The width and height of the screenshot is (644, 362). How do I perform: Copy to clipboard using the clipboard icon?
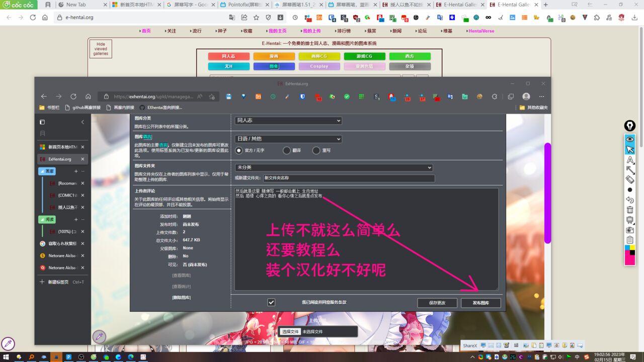[630, 240]
